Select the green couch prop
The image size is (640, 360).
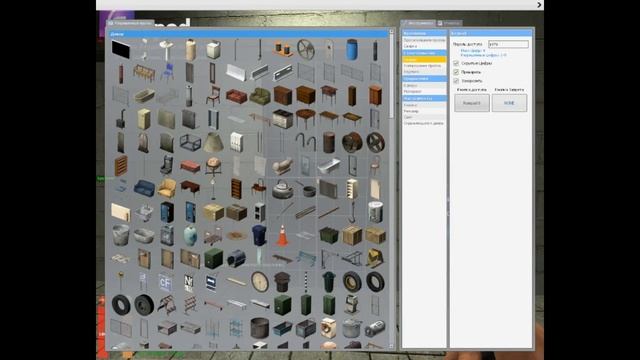pos(260,96)
